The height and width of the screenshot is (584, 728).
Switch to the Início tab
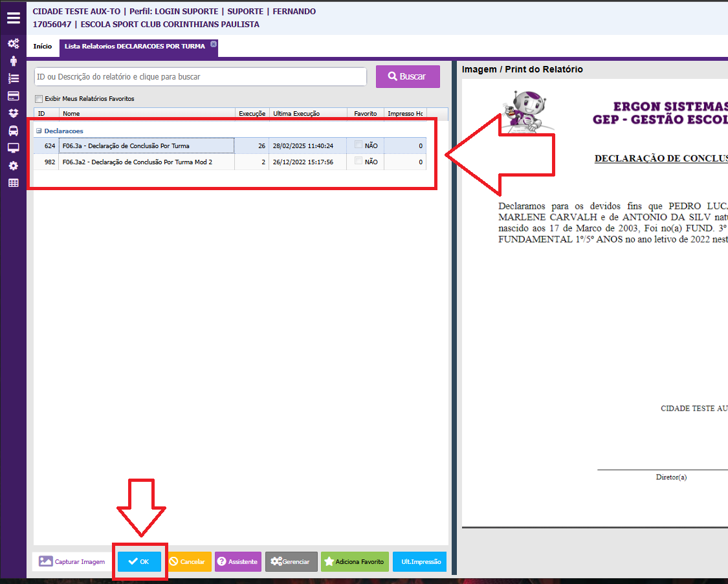(43, 47)
